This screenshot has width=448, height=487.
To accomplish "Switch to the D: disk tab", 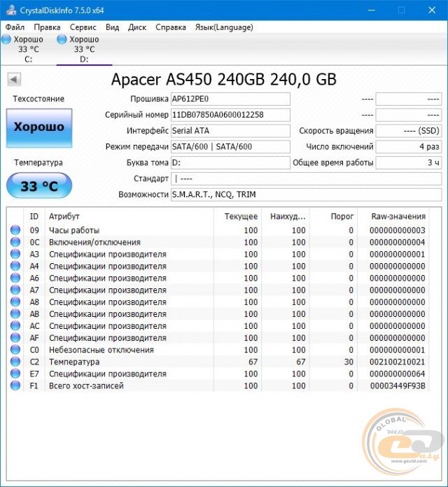I will pos(84,50).
